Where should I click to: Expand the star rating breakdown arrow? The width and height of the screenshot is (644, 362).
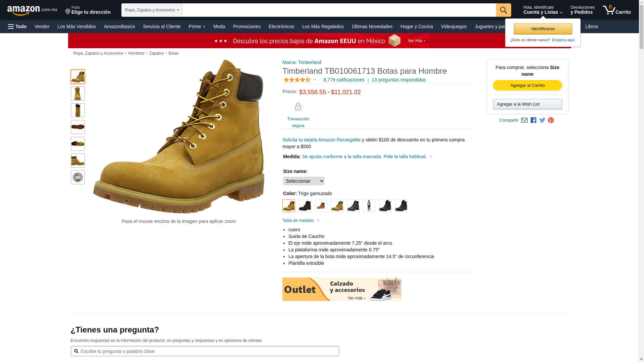pos(315,80)
